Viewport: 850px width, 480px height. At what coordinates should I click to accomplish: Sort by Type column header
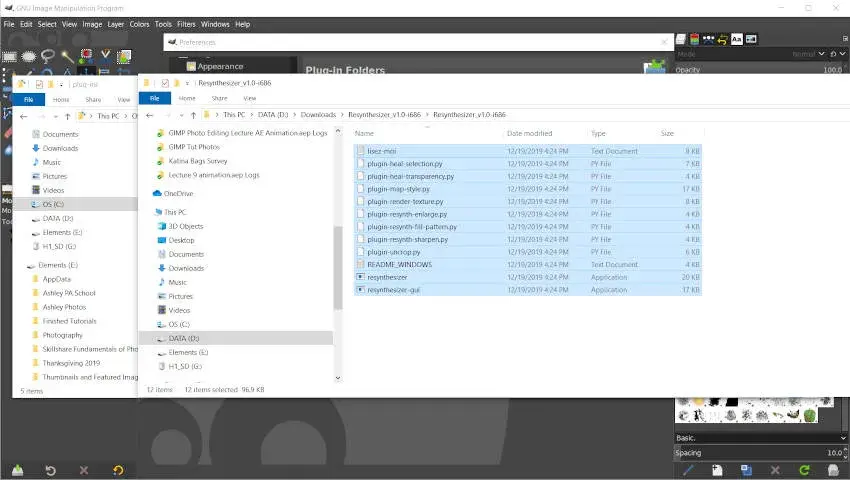click(598, 133)
